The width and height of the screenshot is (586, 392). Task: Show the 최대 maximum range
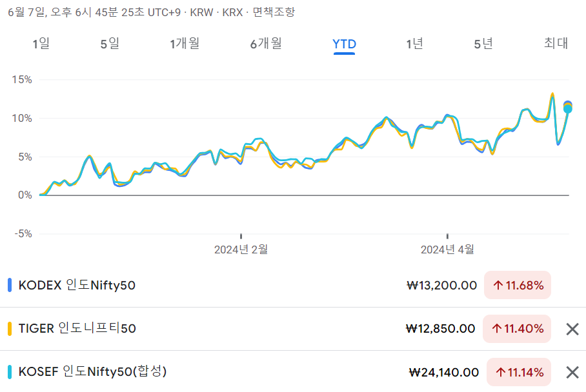556,43
